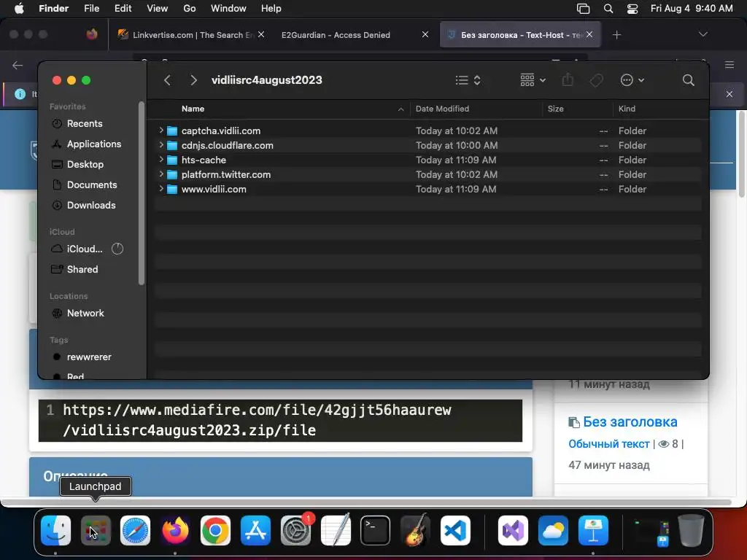Click the Finder back navigation arrow
Image resolution: width=747 pixels, height=560 pixels.
click(167, 80)
